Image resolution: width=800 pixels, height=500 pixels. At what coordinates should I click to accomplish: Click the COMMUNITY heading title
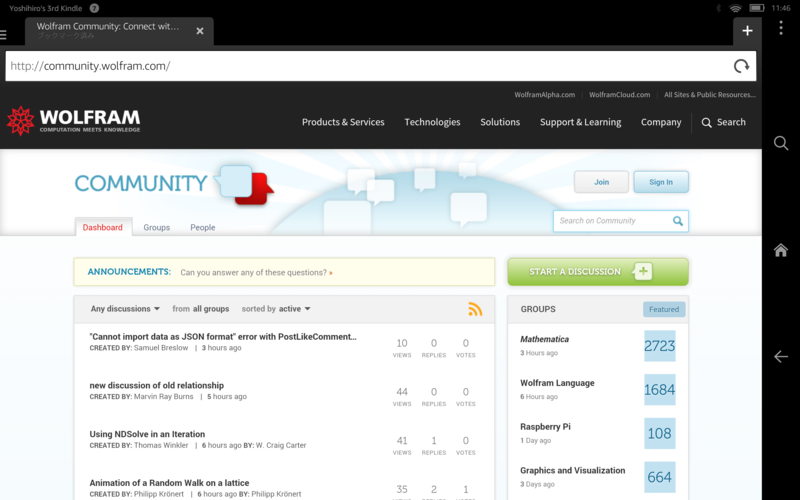[x=141, y=184]
